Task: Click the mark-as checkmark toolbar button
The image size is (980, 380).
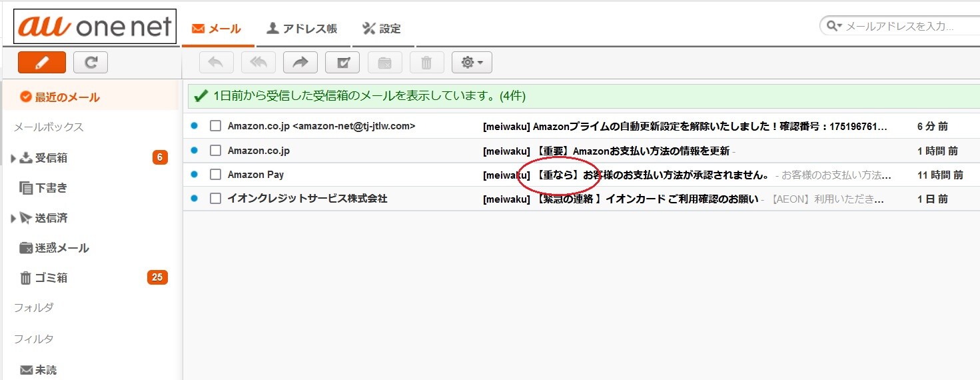Action: point(342,62)
